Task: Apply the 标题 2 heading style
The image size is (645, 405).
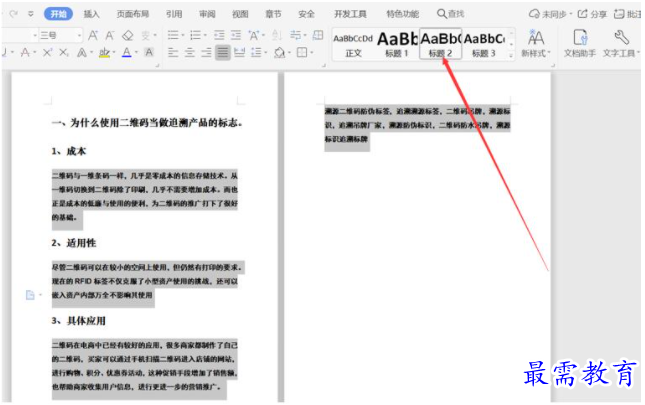Action: click(441, 44)
